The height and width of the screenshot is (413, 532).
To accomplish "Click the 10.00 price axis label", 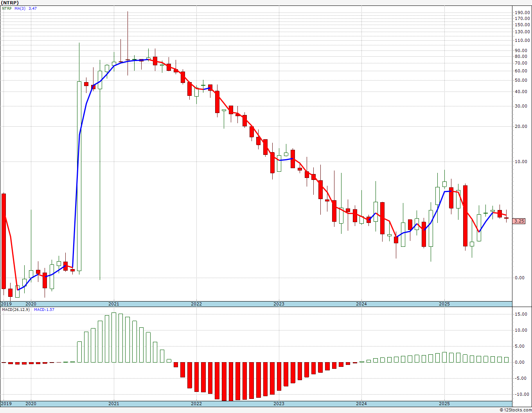I will click(522, 162).
